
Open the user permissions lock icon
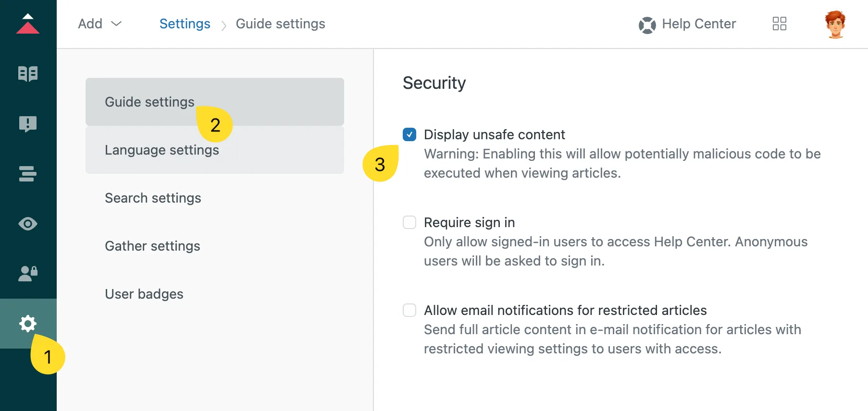(x=28, y=274)
